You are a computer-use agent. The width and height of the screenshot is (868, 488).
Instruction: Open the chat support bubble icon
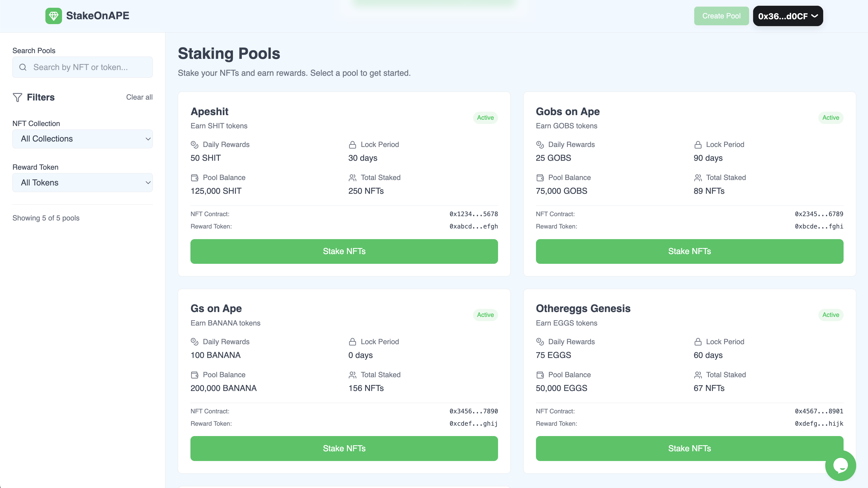point(840,465)
